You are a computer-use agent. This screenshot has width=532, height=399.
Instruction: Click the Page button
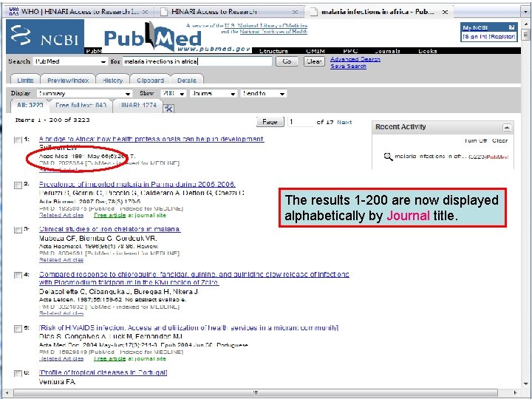270,122
